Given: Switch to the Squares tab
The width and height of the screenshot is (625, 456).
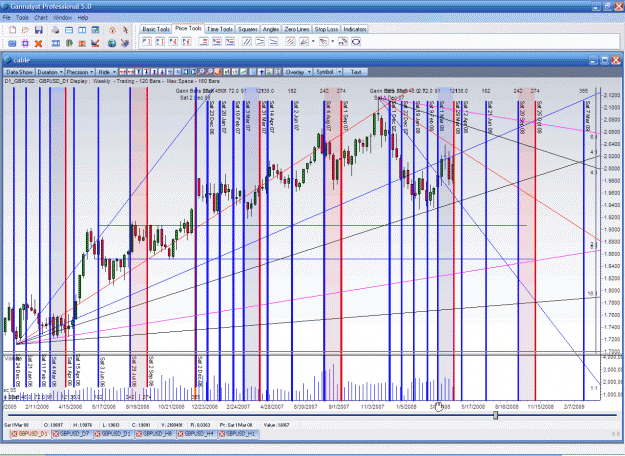Looking at the screenshot, I should click(248, 29).
